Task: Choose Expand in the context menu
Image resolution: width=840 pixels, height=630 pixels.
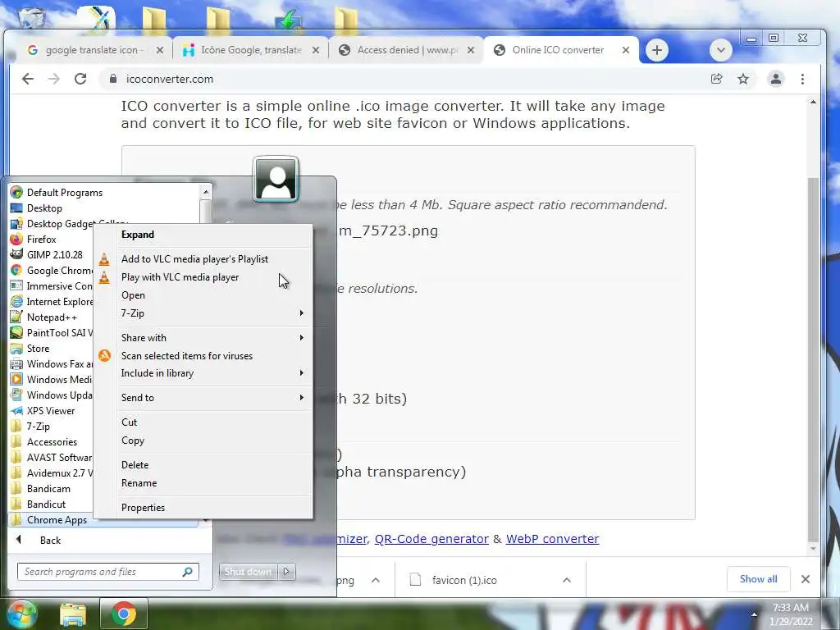Action: (x=203, y=235)
